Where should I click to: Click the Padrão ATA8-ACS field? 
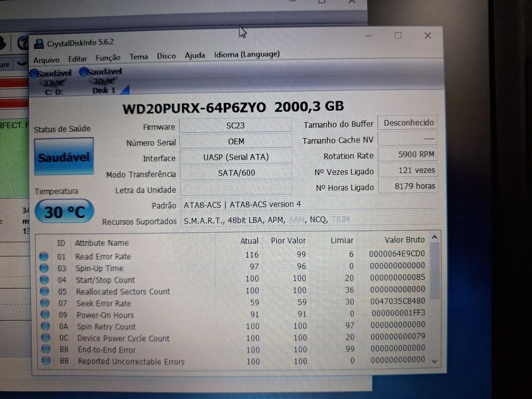[310, 204]
